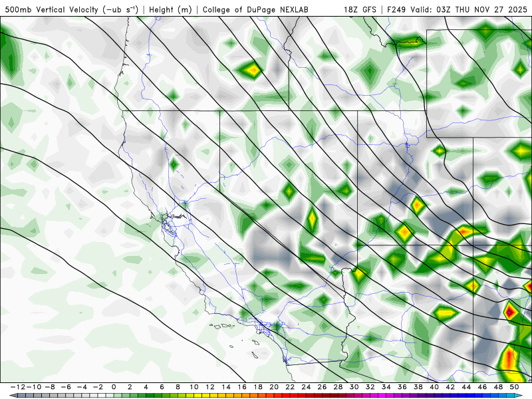Click the '36' color scale label
532x399 pixels.
coord(402,387)
